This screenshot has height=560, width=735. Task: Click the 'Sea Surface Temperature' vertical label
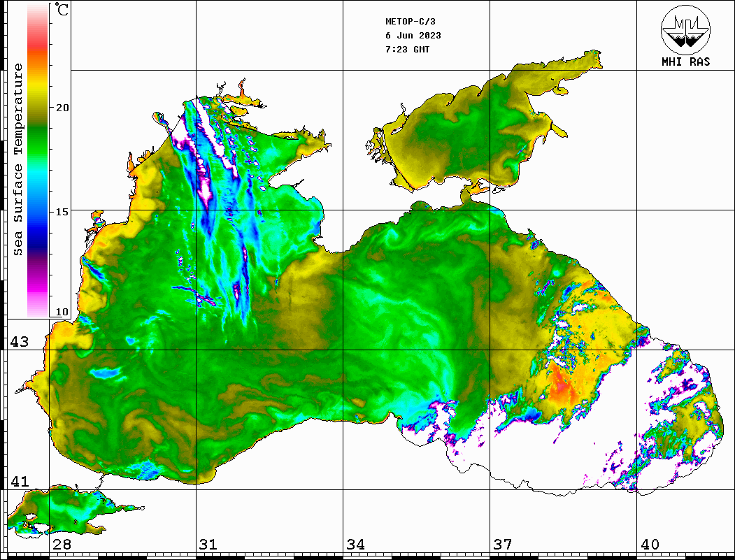pyautogui.click(x=17, y=159)
